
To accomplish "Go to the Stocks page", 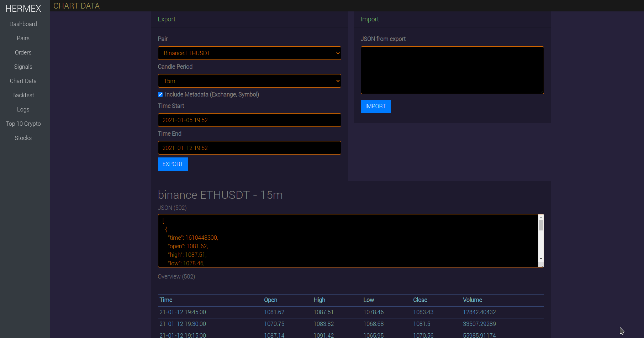I will pos(23,138).
